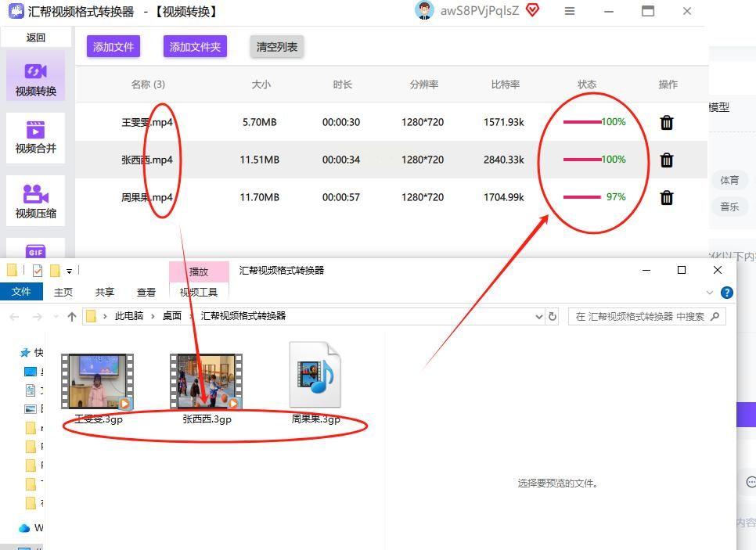Click the 清空列表 button

[277, 47]
